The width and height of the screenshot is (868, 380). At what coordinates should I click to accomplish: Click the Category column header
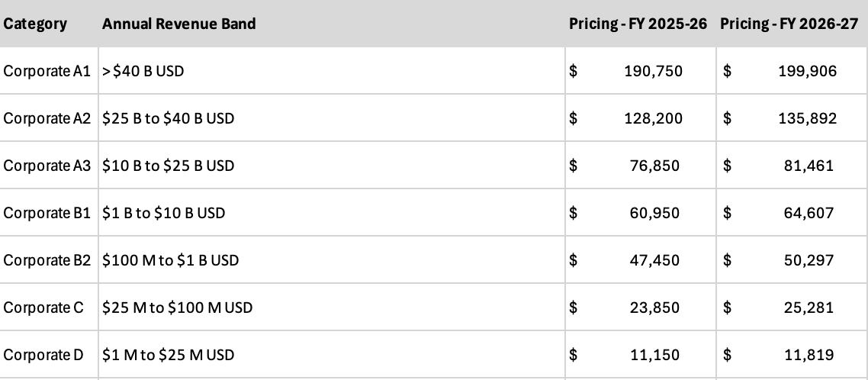click(35, 24)
